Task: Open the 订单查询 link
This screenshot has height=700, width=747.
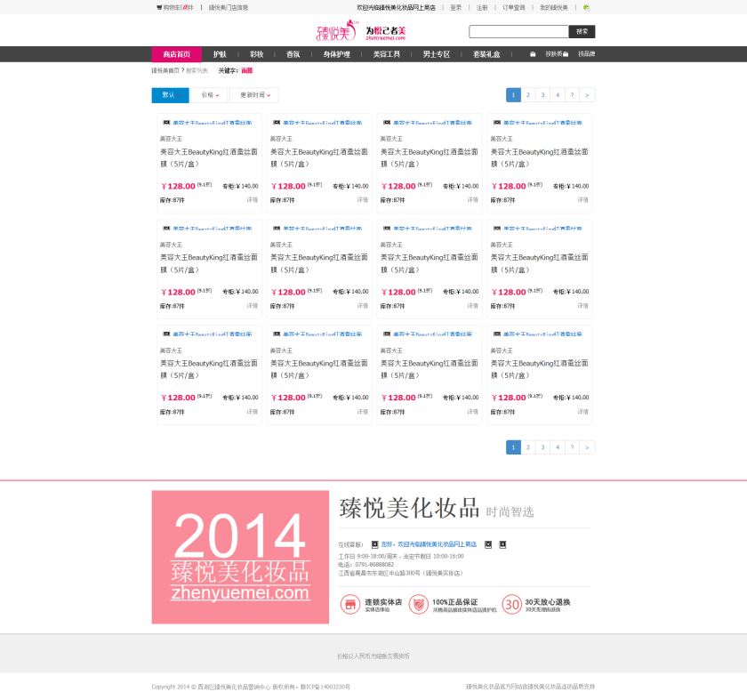Action: click(x=514, y=8)
